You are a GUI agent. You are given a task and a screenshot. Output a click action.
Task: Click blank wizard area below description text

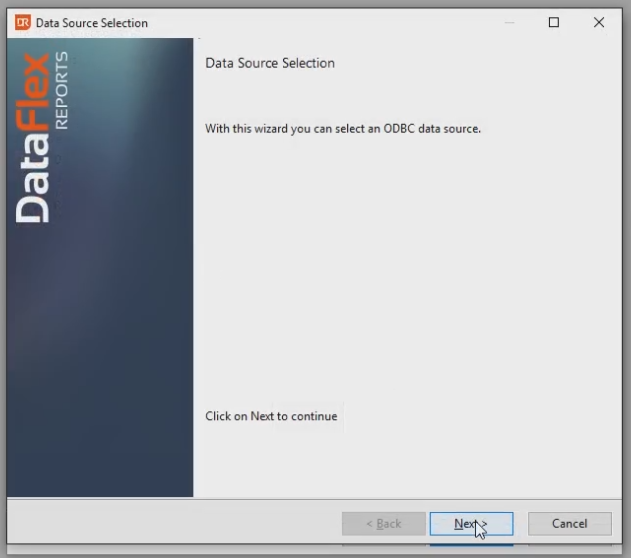pos(400,270)
